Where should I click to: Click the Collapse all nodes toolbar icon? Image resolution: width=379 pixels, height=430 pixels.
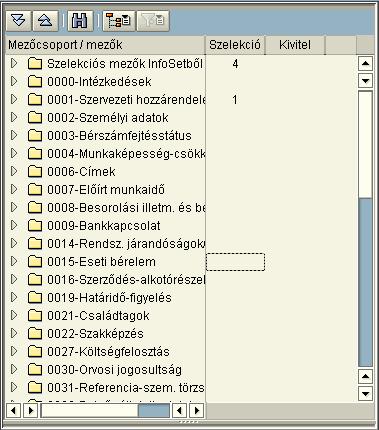(x=45, y=21)
